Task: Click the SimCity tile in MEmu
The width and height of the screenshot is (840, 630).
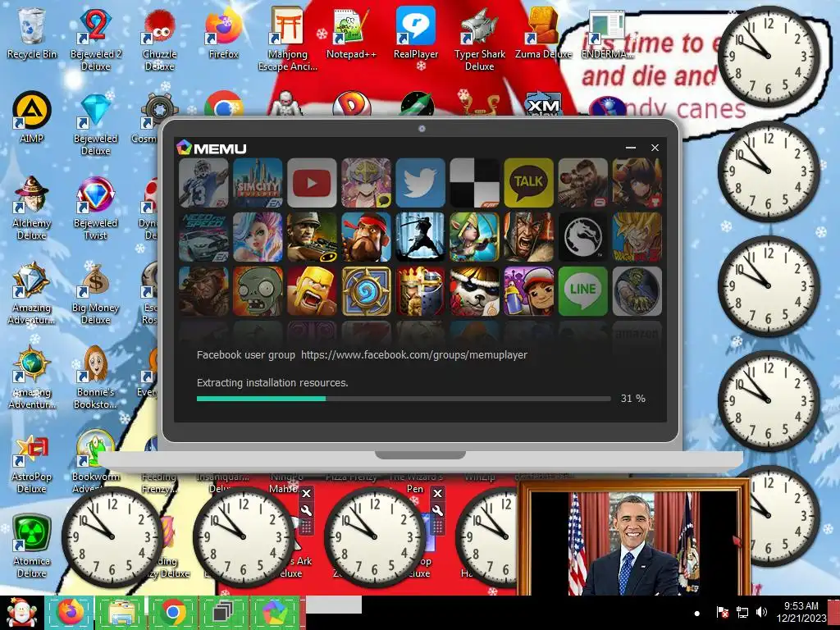Action: click(258, 183)
